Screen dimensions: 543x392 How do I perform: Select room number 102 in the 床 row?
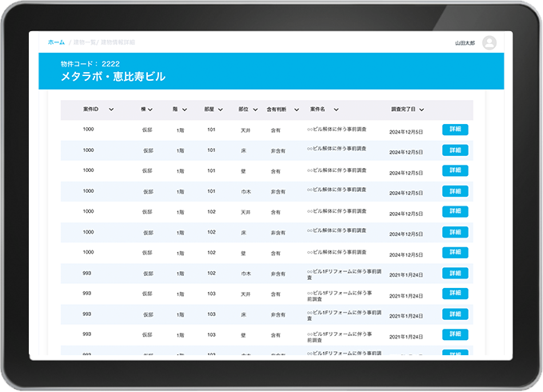[212, 232]
